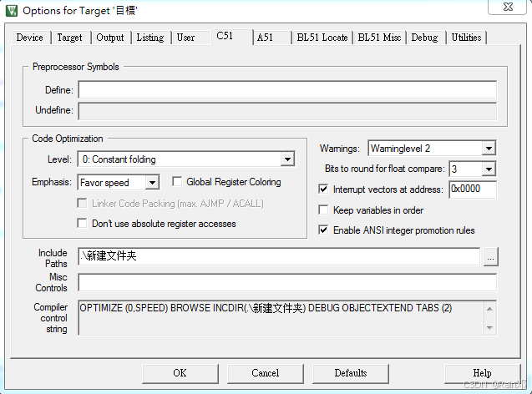Viewport: 532px width, 394px height.
Task: Click the interrupt vector address field 0x0000
Action: coord(473,189)
